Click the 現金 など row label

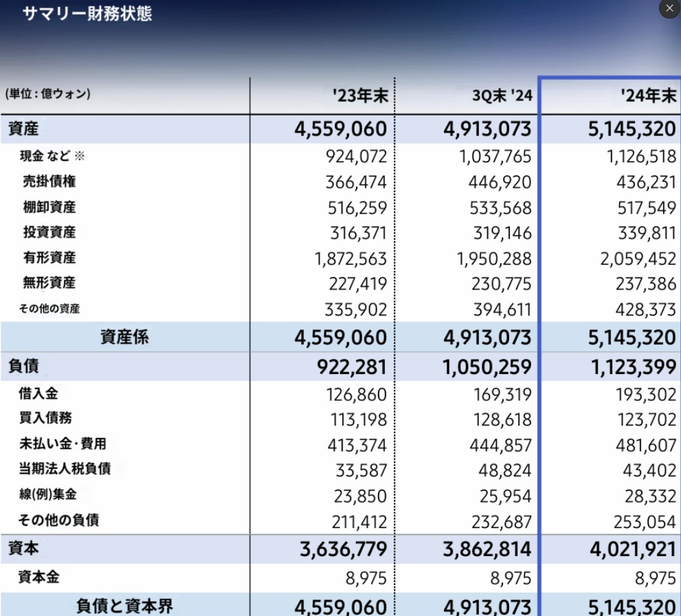(52, 157)
